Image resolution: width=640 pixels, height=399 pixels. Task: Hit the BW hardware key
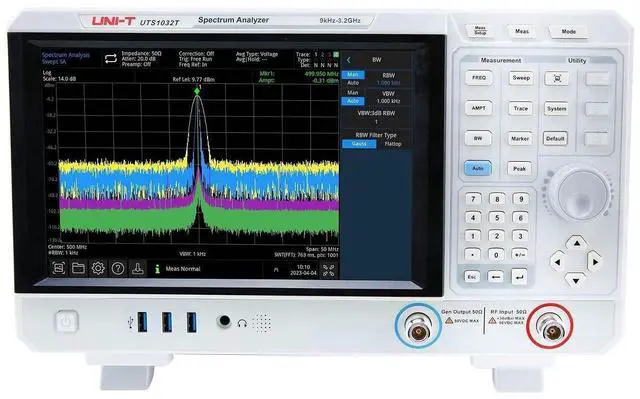(478, 138)
